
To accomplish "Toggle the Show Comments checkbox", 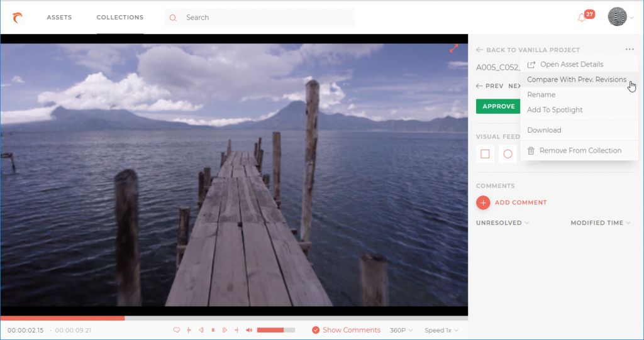I will pyautogui.click(x=316, y=330).
